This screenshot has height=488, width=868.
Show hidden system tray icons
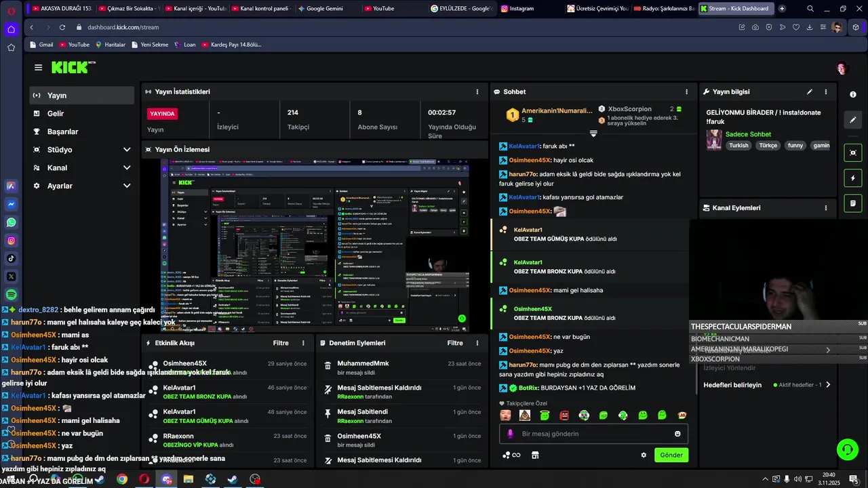pos(766,479)
